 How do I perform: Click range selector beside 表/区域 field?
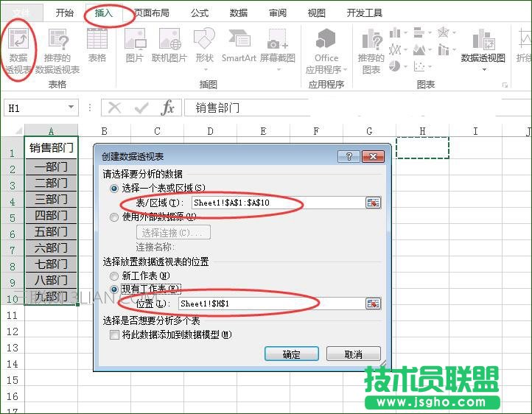coord(374,203)
